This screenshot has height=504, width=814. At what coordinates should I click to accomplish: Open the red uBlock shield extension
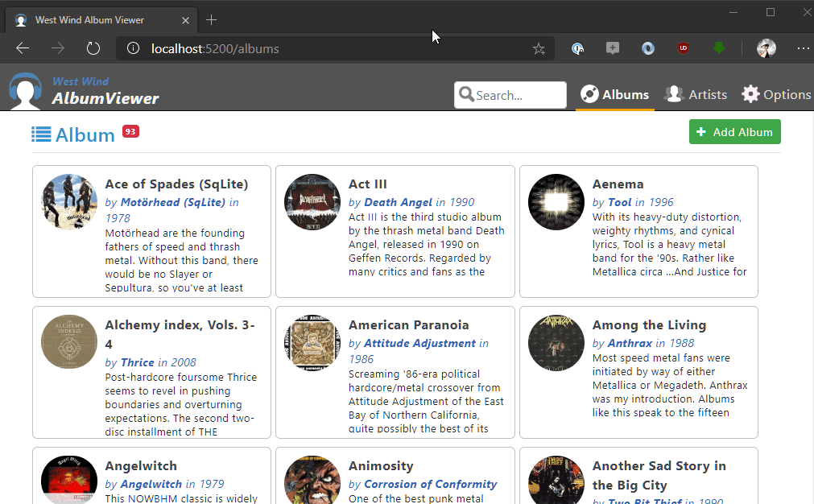point(684,48)
